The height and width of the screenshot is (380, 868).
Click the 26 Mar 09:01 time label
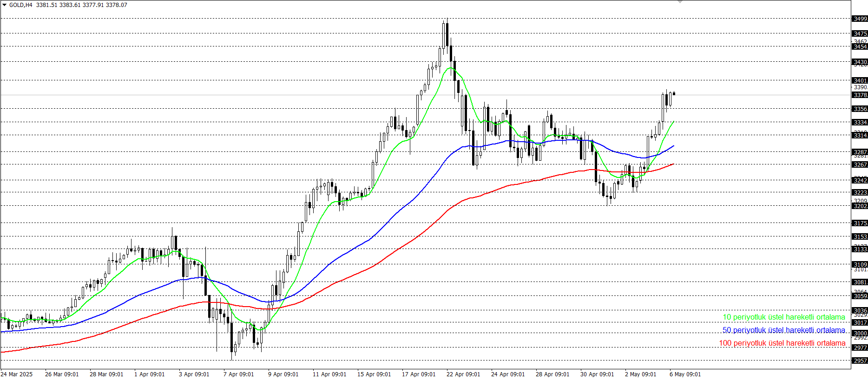click(62, 374)
